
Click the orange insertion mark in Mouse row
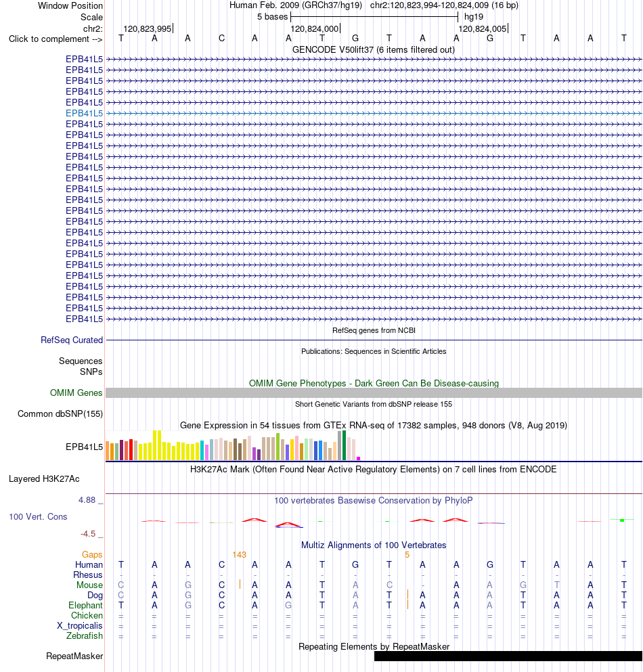tap(240, 584)
